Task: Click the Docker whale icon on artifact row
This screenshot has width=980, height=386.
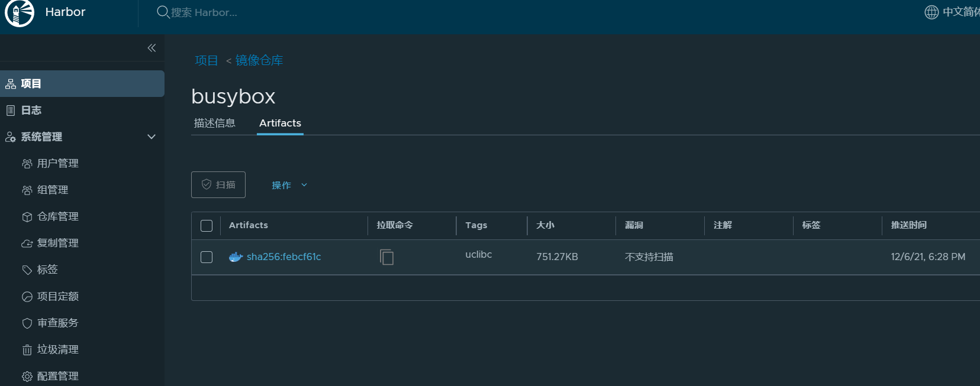Action: (x=236, y=257)
